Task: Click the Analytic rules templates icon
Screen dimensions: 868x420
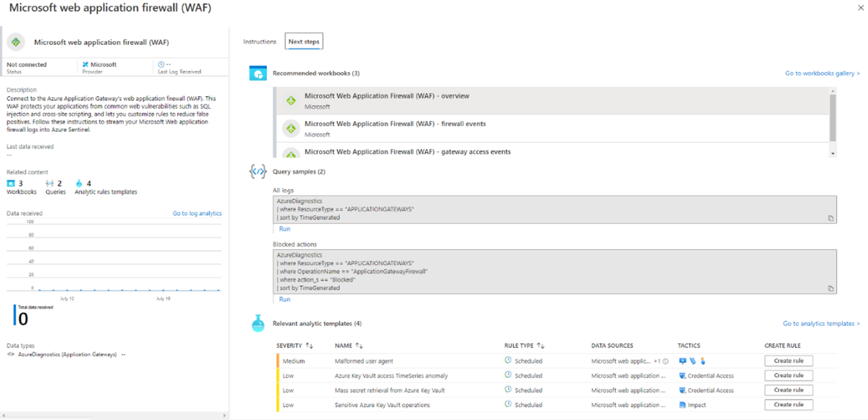Action: (x=80, y=183)
